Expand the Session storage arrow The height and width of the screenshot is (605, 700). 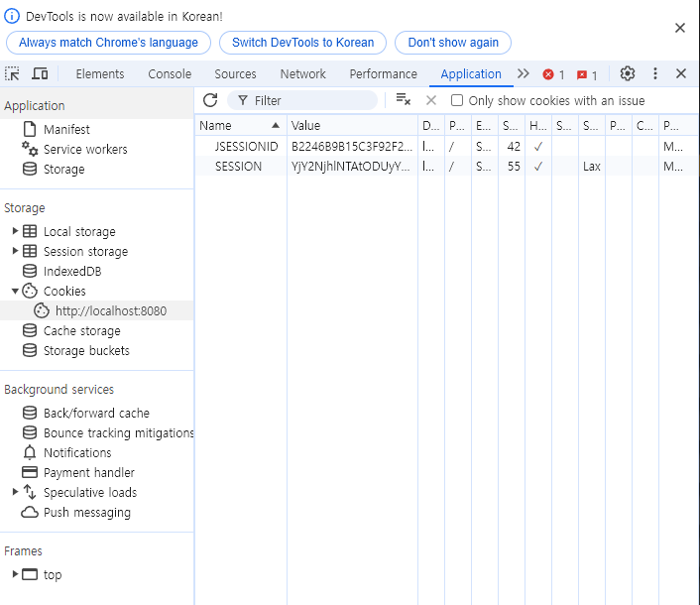coord(15,251)
